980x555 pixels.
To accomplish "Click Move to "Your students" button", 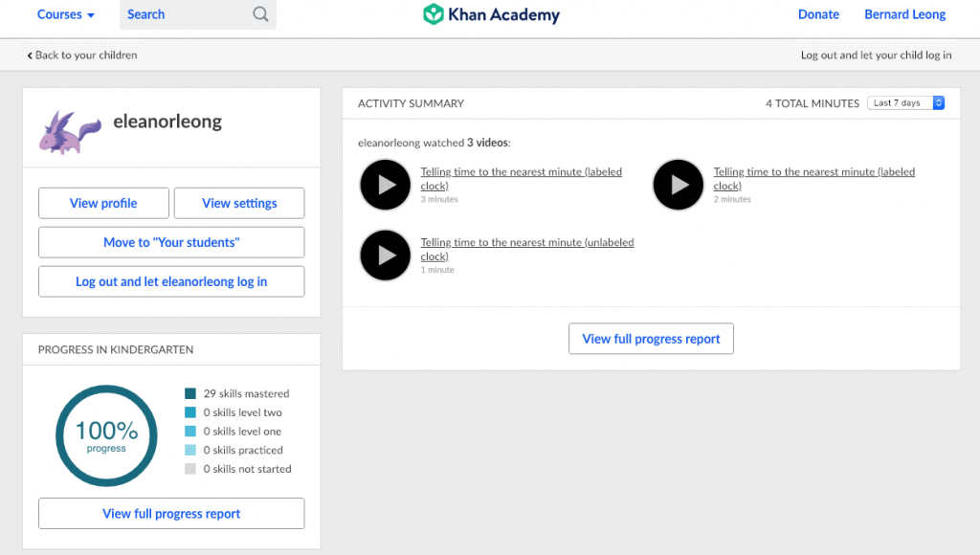I will (x=171, y=242).
